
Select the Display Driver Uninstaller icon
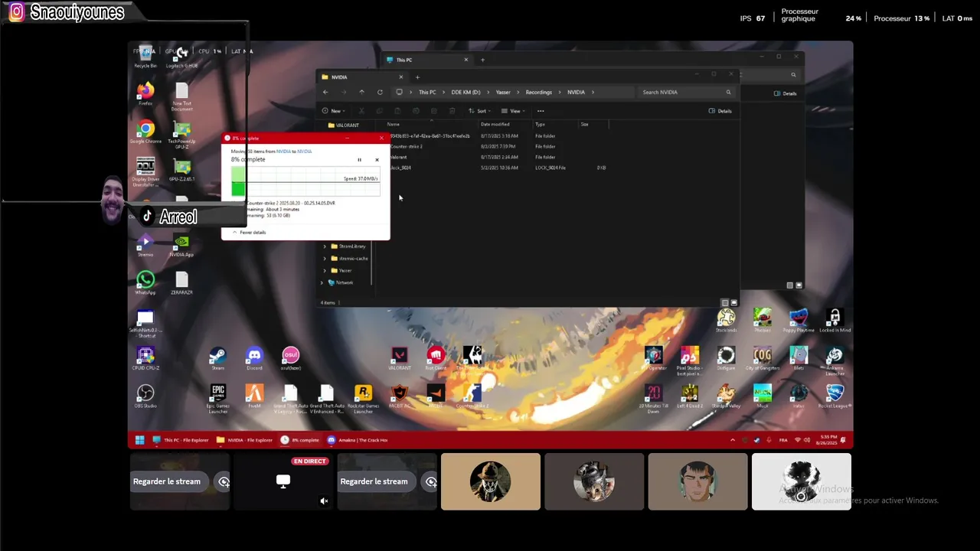pos(145,171)
